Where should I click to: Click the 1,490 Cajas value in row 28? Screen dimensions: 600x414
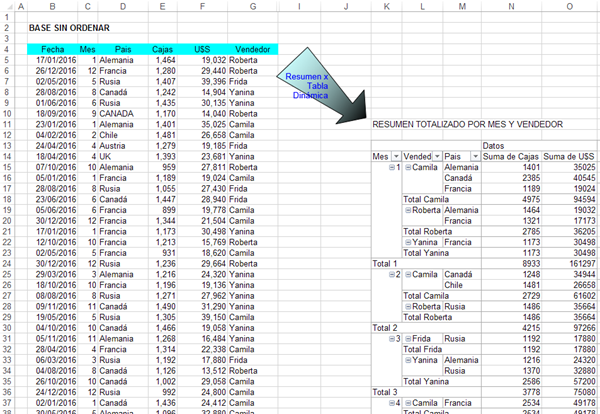(163, 306)
